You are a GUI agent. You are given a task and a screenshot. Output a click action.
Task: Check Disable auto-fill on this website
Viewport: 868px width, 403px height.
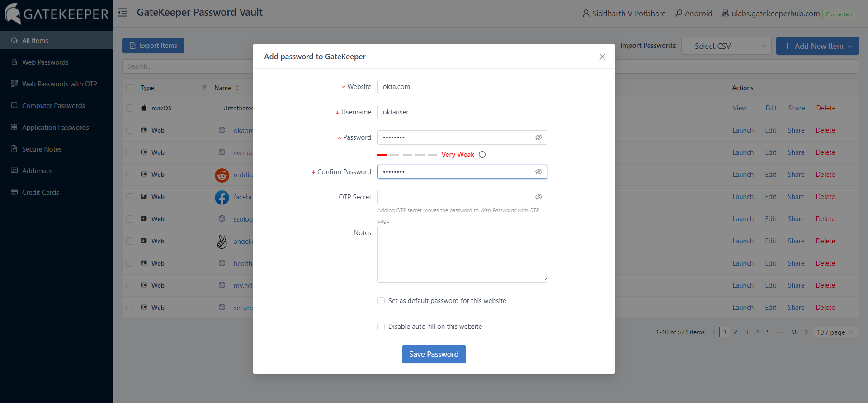381,327
